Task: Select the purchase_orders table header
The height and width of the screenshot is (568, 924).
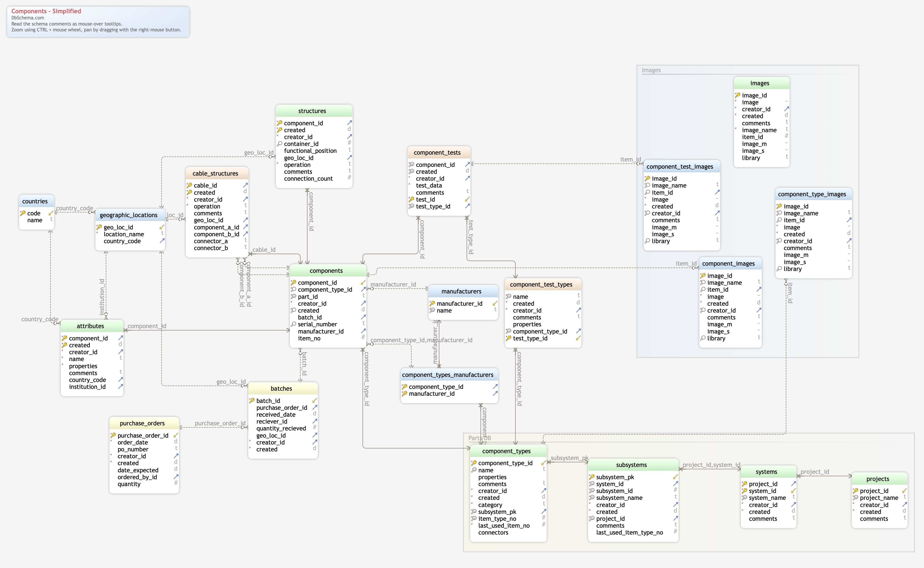Action: click(x=144, y=423)
